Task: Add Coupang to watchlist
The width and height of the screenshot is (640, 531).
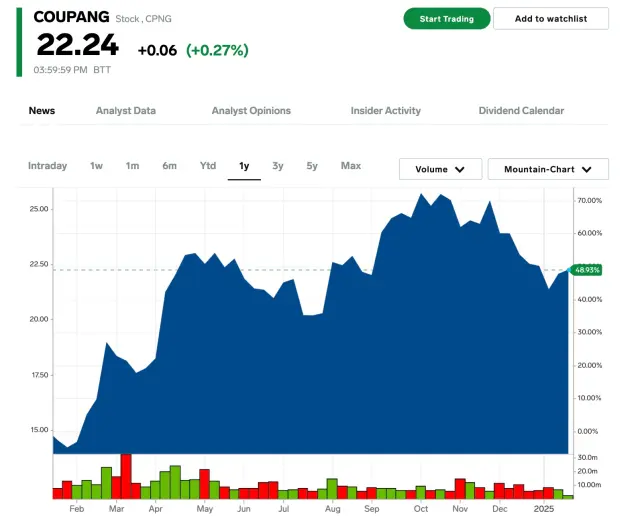Action: 551,19
